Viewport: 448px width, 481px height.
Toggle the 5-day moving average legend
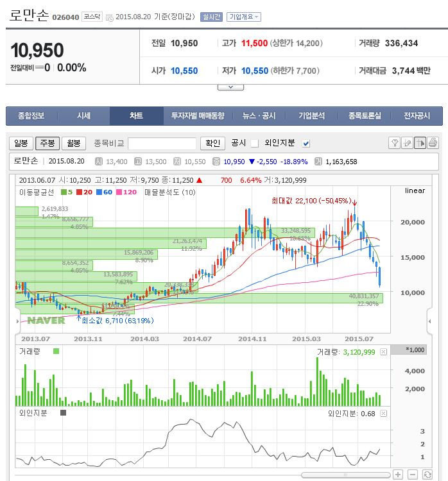pos(67,192)
